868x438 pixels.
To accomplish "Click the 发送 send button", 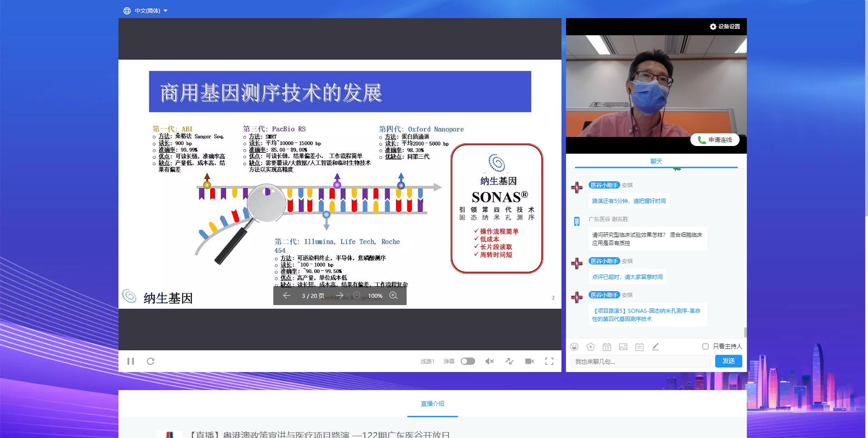I will point(728,361).
